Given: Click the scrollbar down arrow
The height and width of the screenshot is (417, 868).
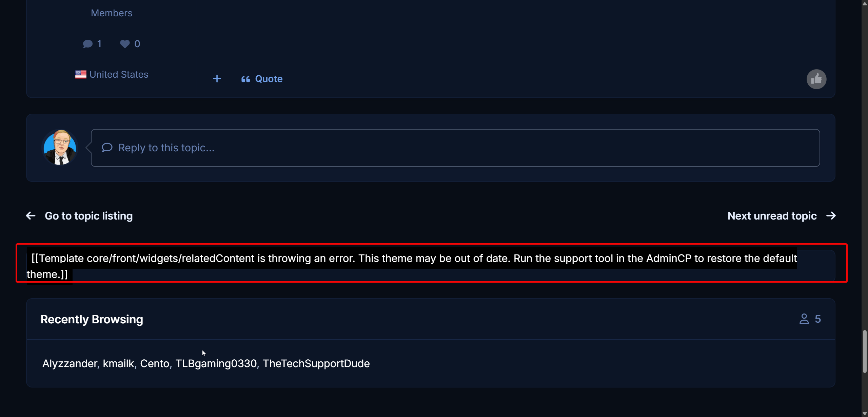Looking at the screenshot, I should [864, 414].
